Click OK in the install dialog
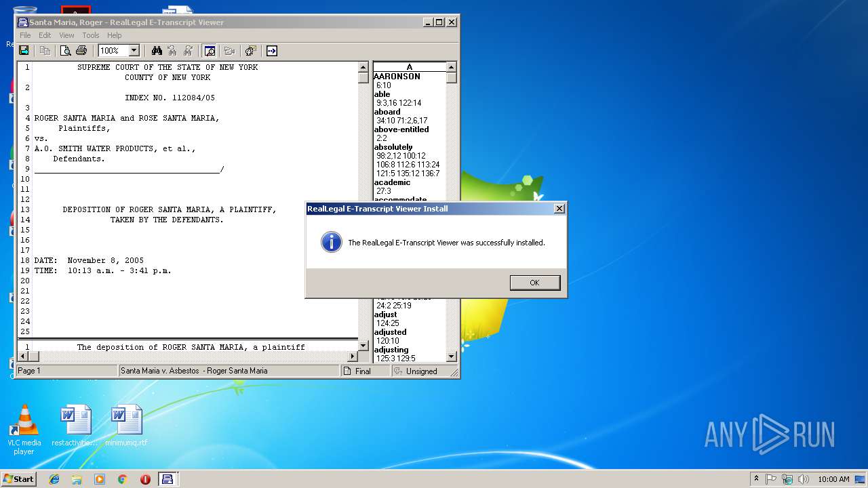 pyautogui.click(x=535, y=283)
